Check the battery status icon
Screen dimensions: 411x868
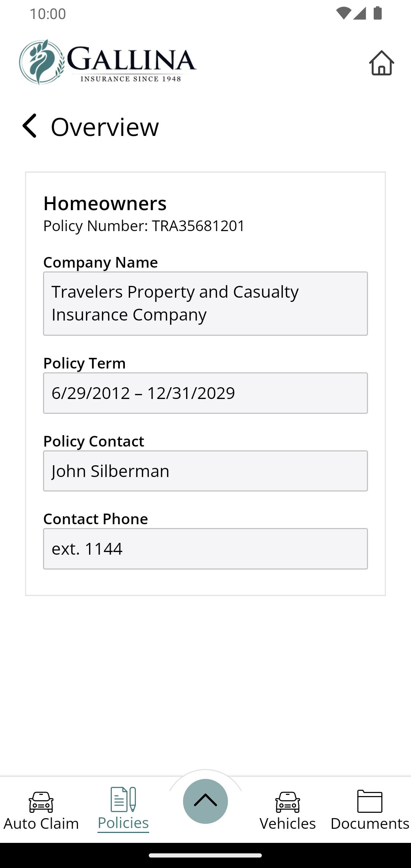[378, 13]
